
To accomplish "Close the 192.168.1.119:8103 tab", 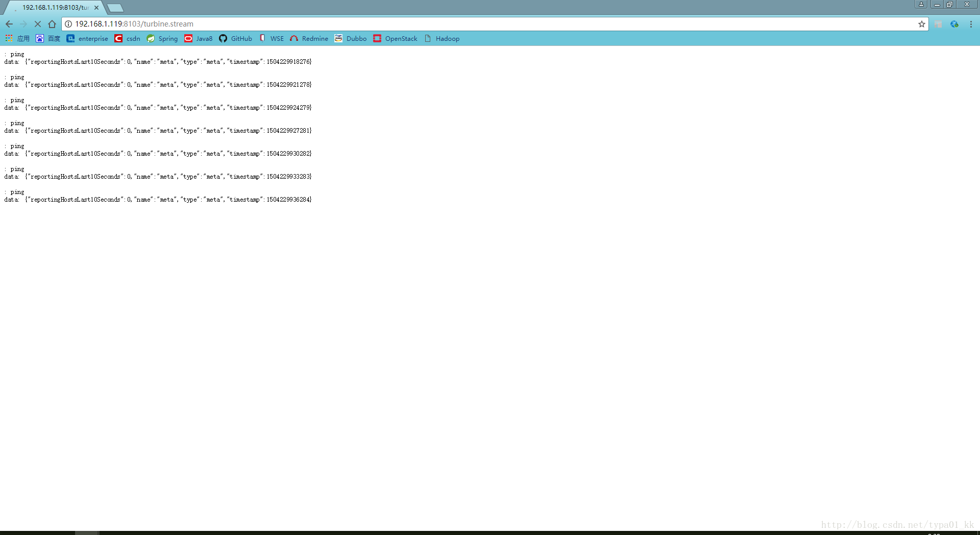I will (x=96, y=8).
